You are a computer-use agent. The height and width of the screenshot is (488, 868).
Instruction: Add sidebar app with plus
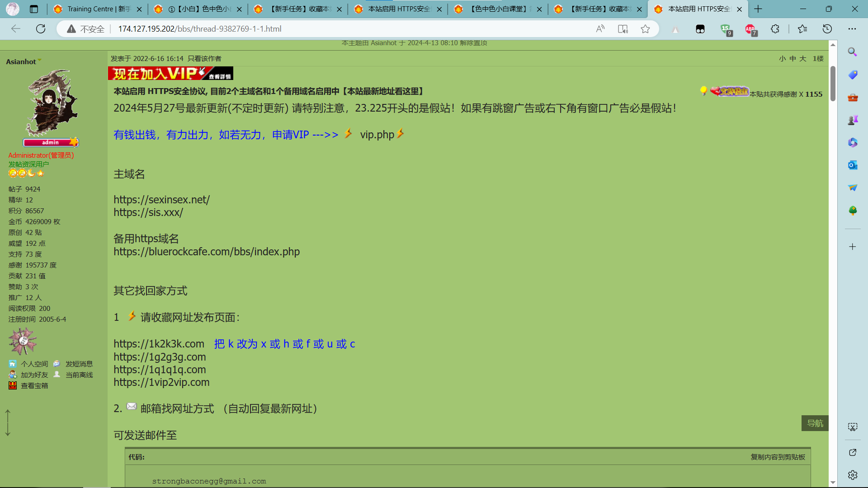click(x=853, y=247)
